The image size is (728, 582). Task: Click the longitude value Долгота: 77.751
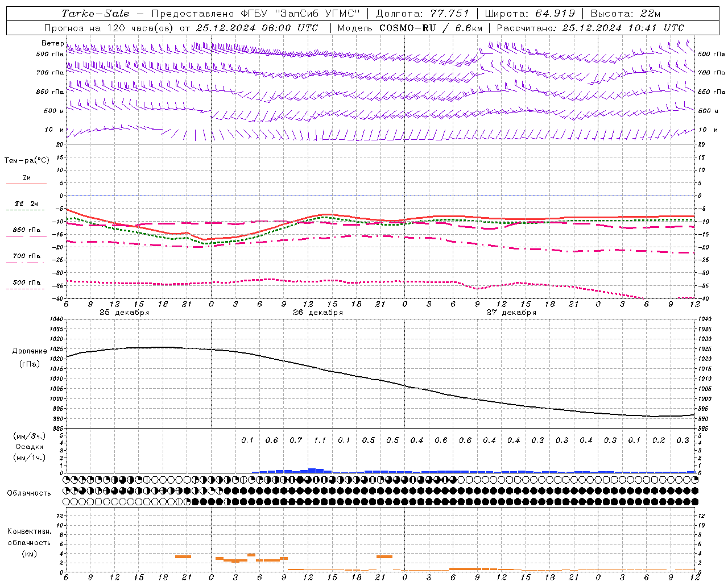point(423,14)
